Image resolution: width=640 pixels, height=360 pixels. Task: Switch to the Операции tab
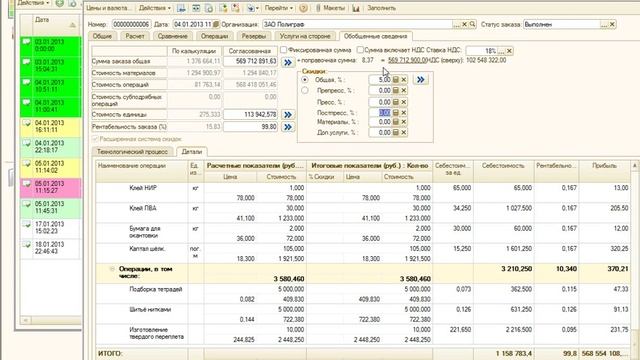coord(214,36)
